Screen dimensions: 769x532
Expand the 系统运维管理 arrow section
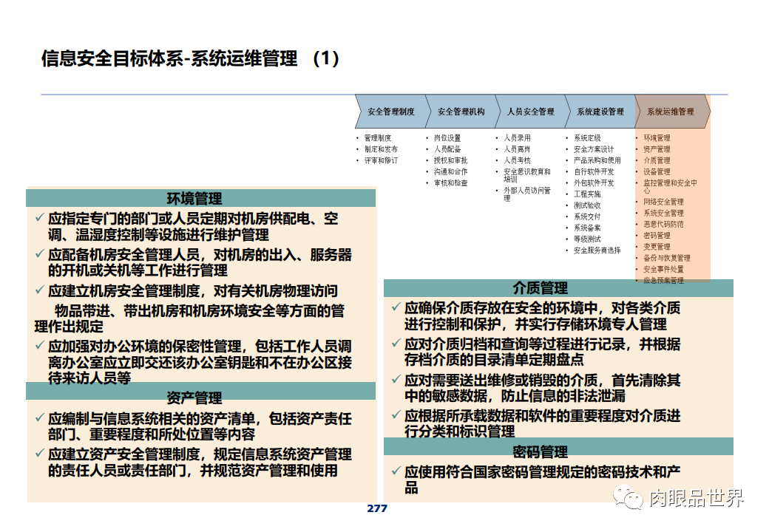671,112
